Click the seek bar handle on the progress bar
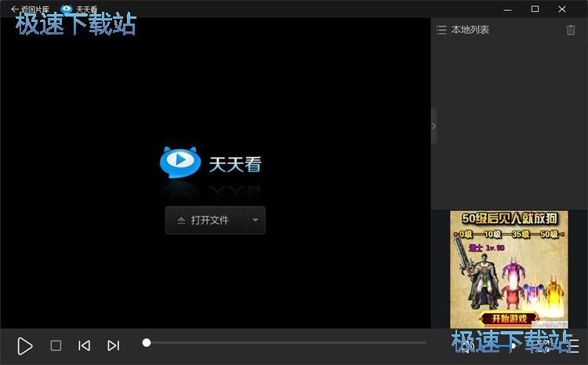The width and height of the screenshot is (588, 365). click(x=147, y=342)
